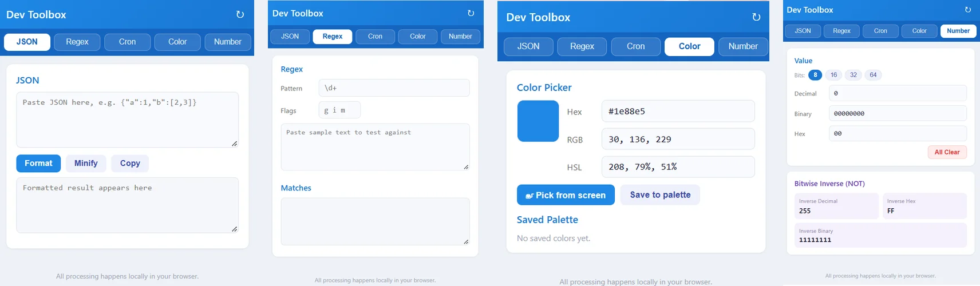Image resolution: width=980 pixels, height=286 pixels.
Task: Open the Regex tab in the Number view window
Action: (841, 31)
